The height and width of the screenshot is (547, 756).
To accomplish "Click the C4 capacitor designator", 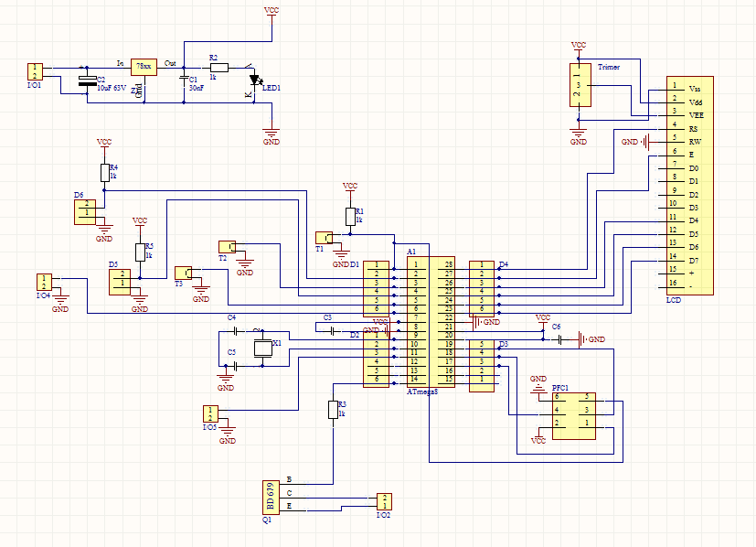I will click(231, 317).
